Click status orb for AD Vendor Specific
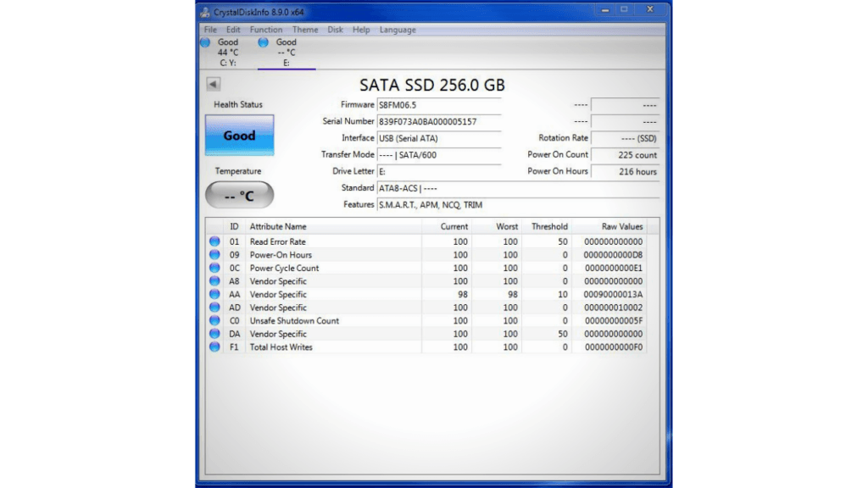 (214, 308)
